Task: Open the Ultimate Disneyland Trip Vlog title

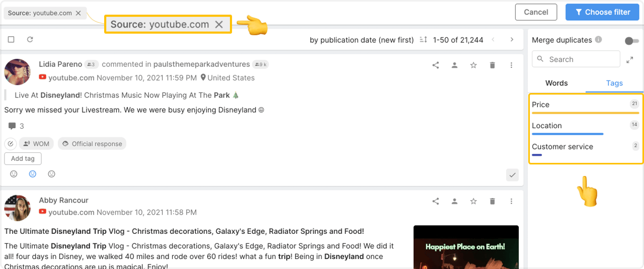Action: tap(184, 231)
